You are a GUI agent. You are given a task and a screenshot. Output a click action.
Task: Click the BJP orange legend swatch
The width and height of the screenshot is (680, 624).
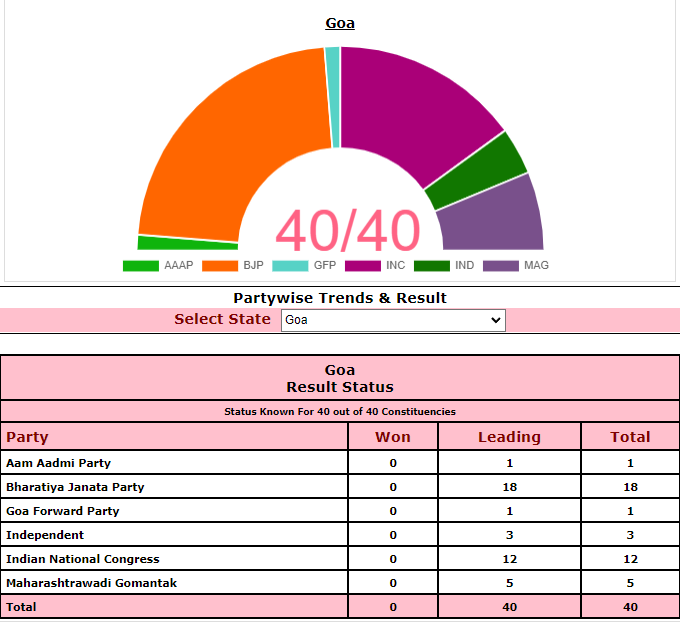[220, 265]
